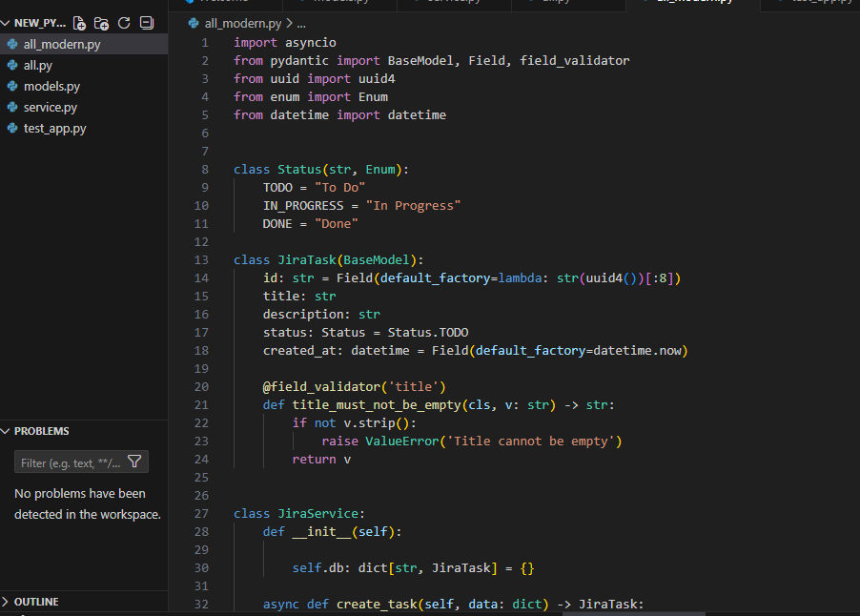Image resolution: width=860 pixels, height=616 pixels.
Task: Open models.py from the Explorer
Action: pyautogui.click(x=51, y=86)
